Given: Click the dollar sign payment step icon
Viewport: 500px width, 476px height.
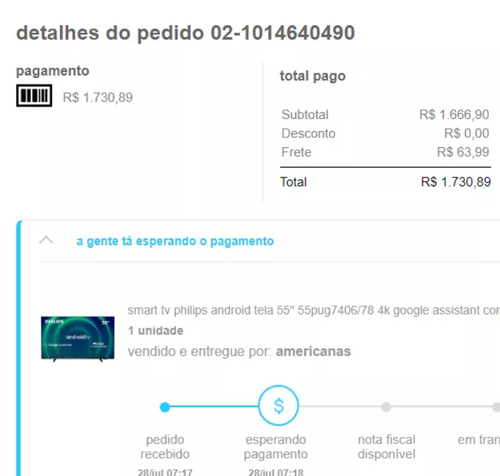Looking at the screenshot, I should [x=278, y=405].
